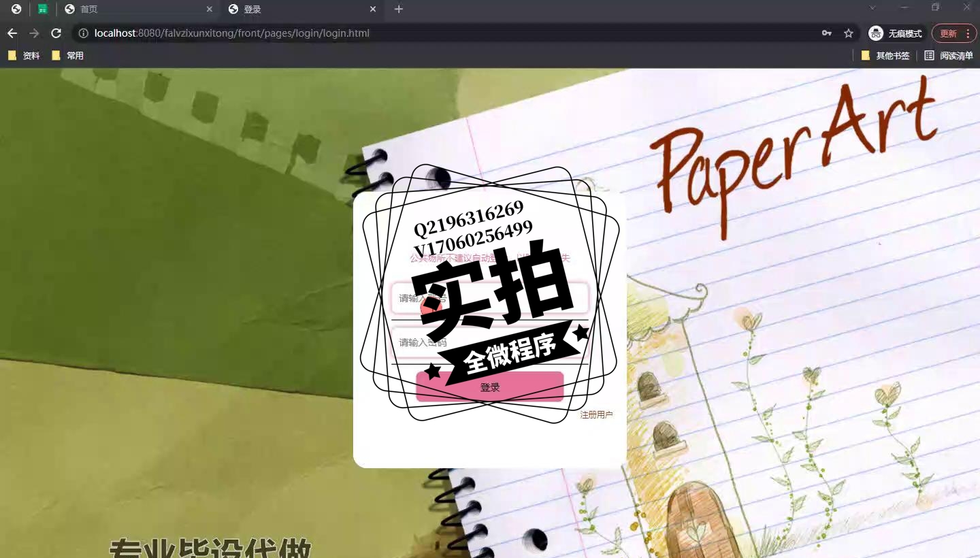The height and width of the screenshot is (558, 980).
Task: Click the 请输入账号 account field
Action: (x=490, y=298)
